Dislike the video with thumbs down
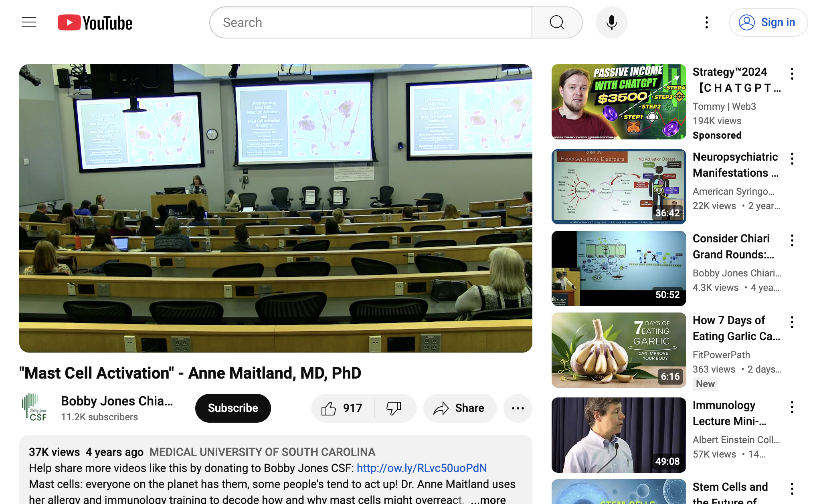 pyautogui.click(x=395, y=408)
